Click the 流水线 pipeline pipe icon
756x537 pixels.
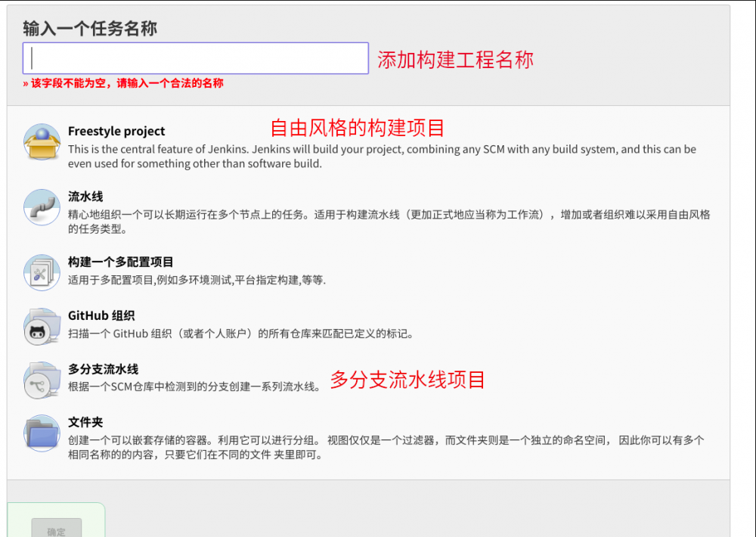click(42, 208)
